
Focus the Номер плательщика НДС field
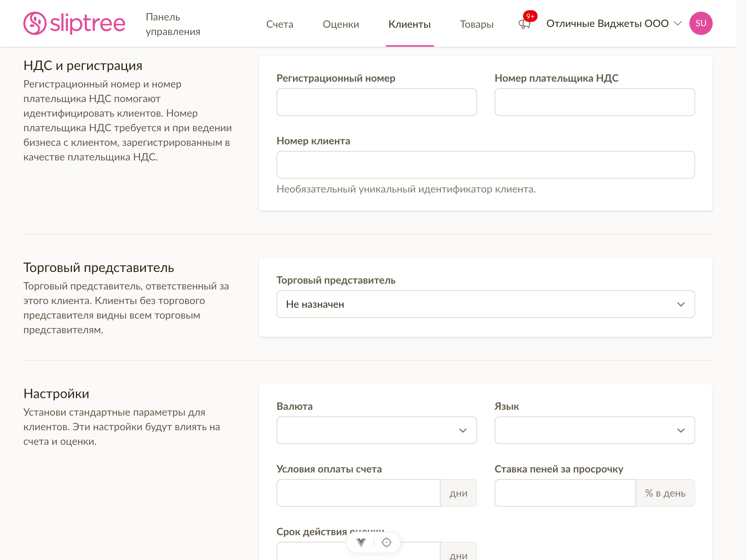pos(595,102)
